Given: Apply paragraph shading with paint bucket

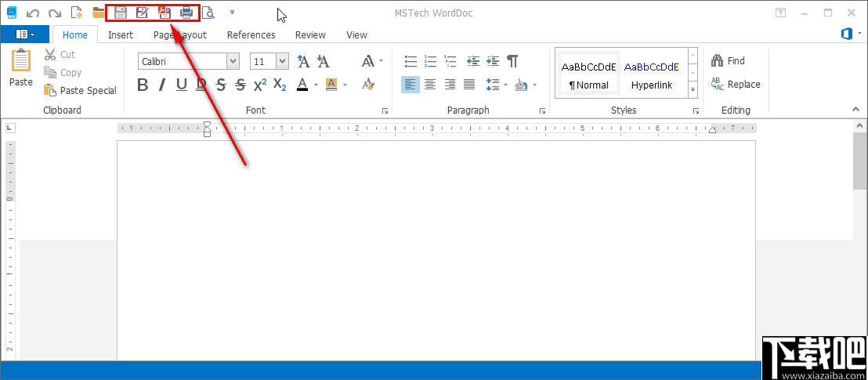Looking at the screenshot, I should (x=521, y=85).
